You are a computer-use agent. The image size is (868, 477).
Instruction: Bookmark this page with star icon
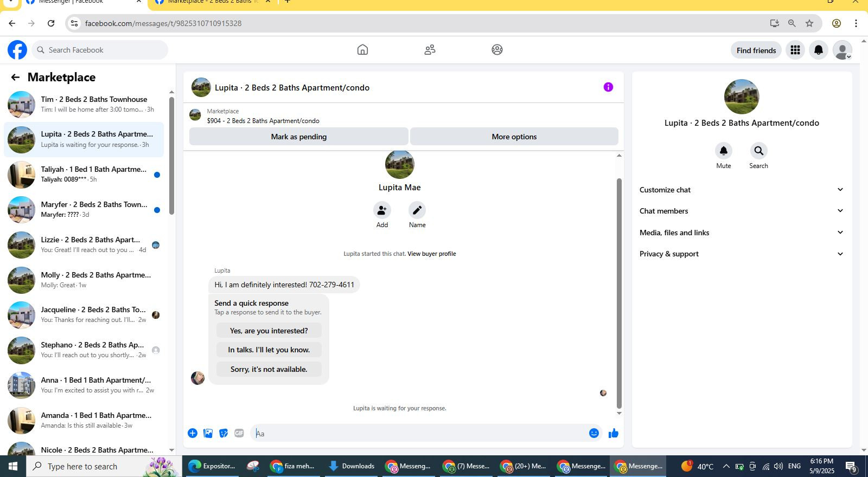point(809,23)
